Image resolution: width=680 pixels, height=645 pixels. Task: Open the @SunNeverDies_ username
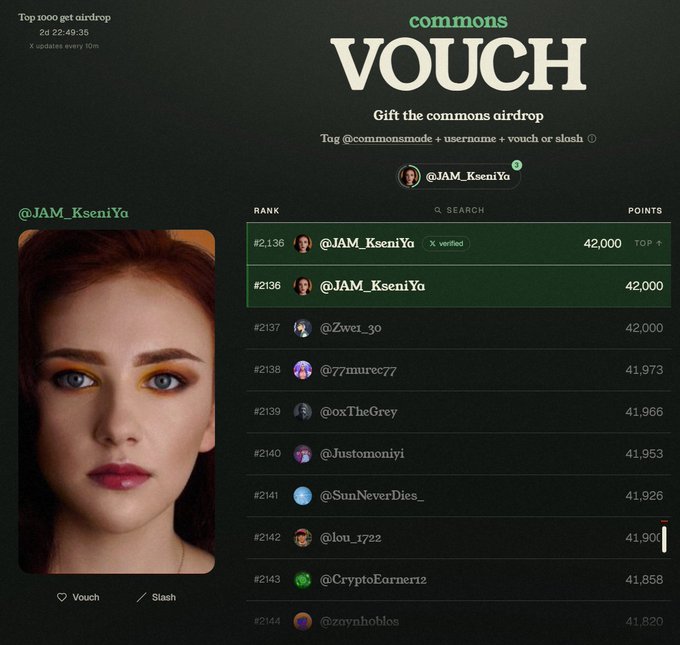[x=372, y=496]
